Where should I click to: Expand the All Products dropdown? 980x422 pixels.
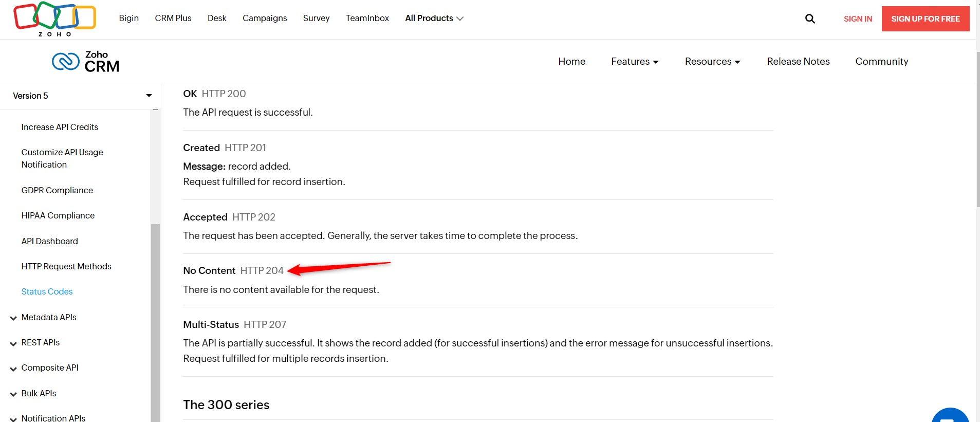(x=434, y=19)
